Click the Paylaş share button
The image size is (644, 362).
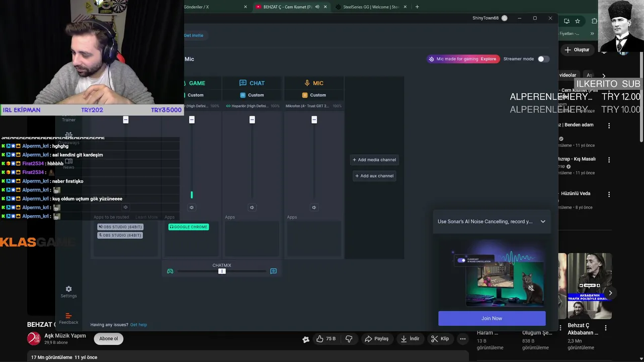[377, 339]
